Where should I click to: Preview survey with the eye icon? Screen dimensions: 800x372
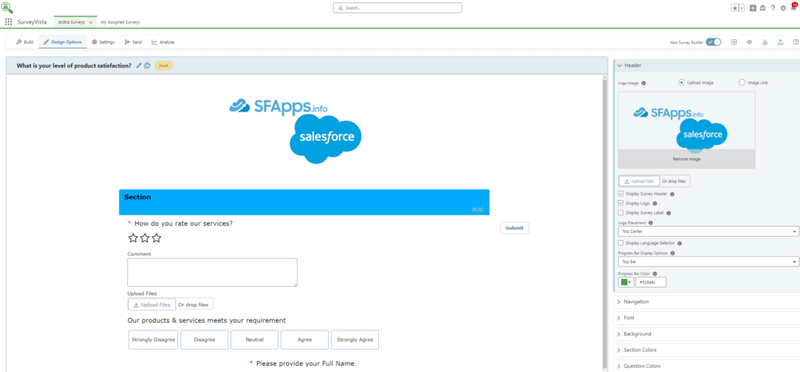pyautogui.click(x=749, y=42)
